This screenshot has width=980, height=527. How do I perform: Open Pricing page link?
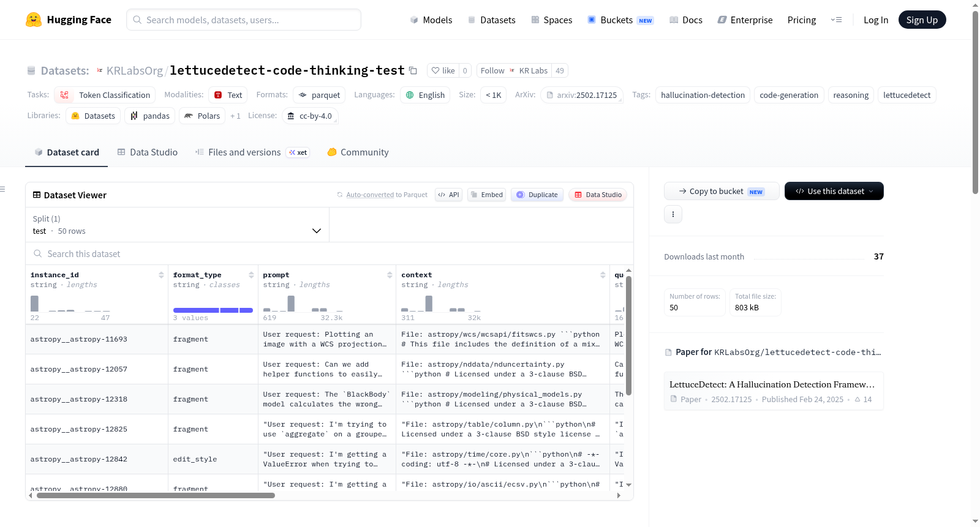coord(802,20)
